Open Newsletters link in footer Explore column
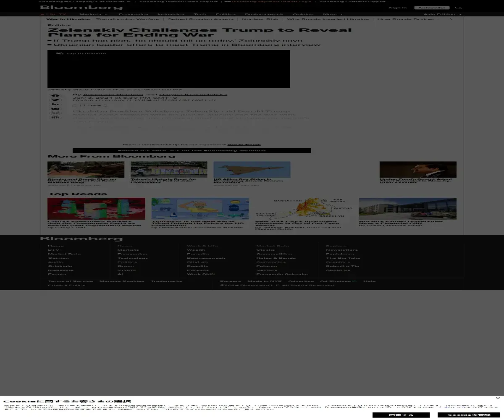 tap(342, 250)
